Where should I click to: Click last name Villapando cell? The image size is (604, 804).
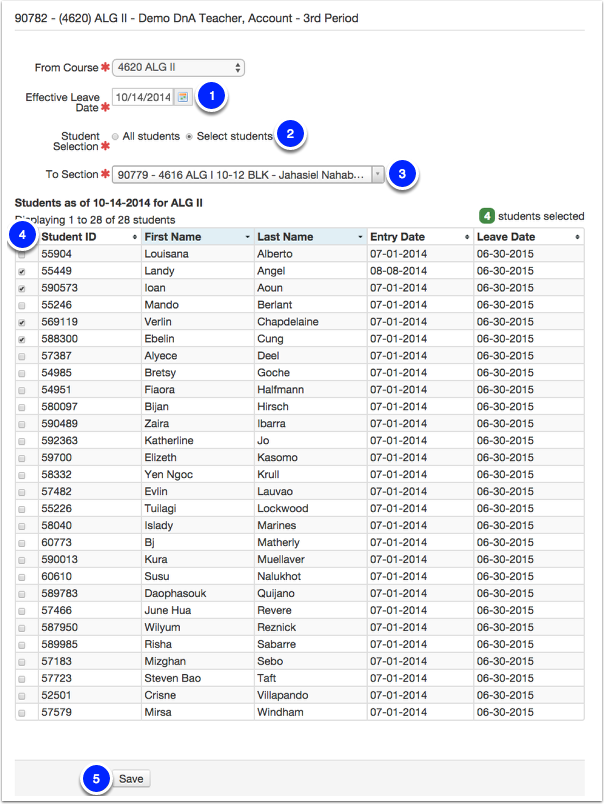[310, 695]
